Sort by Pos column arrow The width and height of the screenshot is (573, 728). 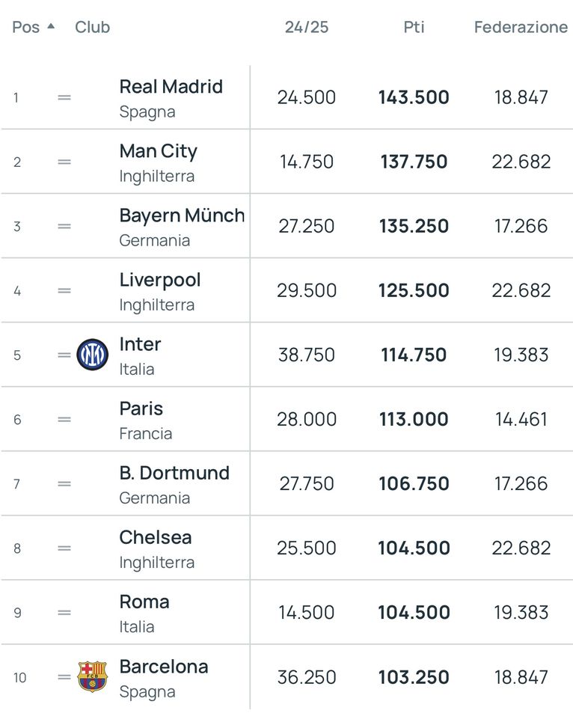pos(51,26)
